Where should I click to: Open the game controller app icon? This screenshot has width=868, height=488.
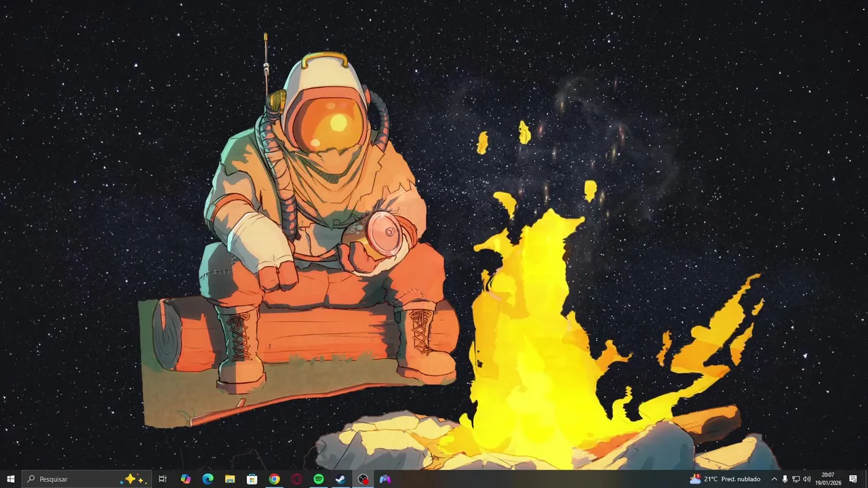pyautogui.click(x=385, y=479)
